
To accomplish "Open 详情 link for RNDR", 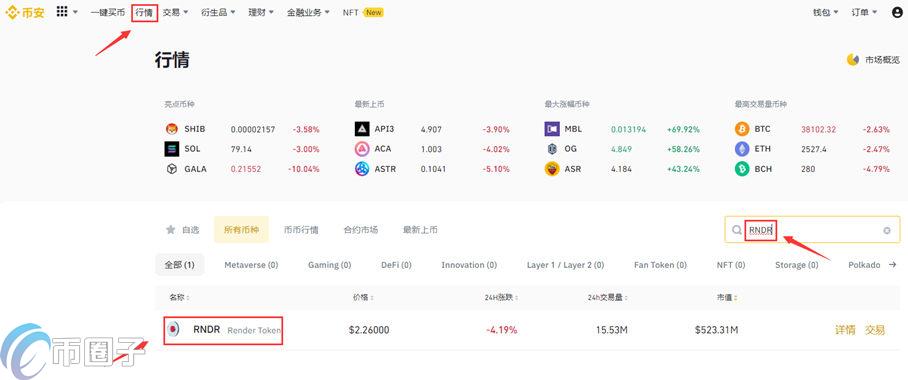I will (845, 330).
